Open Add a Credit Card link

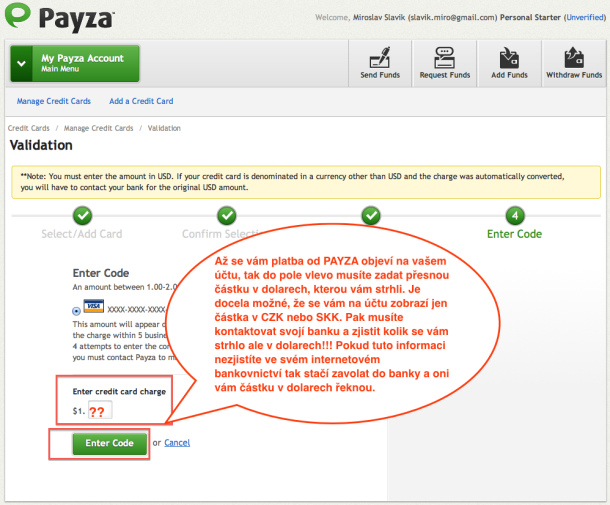[141, 101]
